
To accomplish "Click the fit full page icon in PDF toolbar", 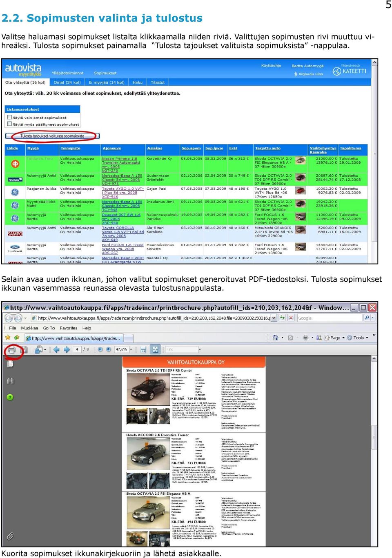I will coord(155,349).
